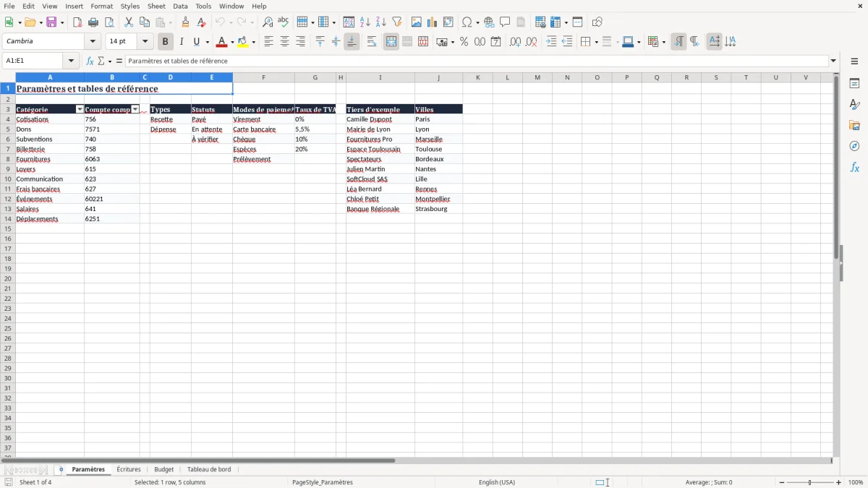Expand the Name Box dropdown
The height and width of the screenshot is (488, 868).
coord(72,61)
